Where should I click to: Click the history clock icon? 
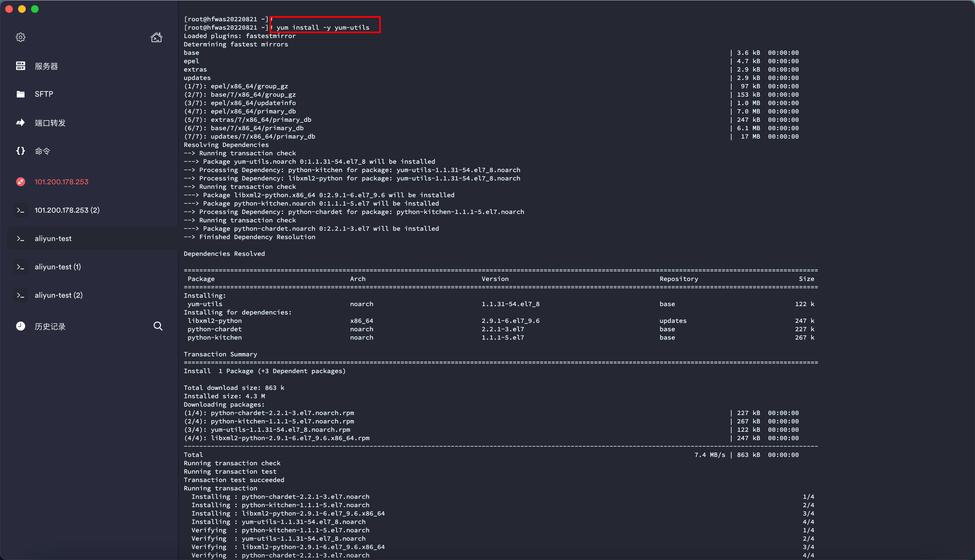pyautogui.click(x=20, y=326)
